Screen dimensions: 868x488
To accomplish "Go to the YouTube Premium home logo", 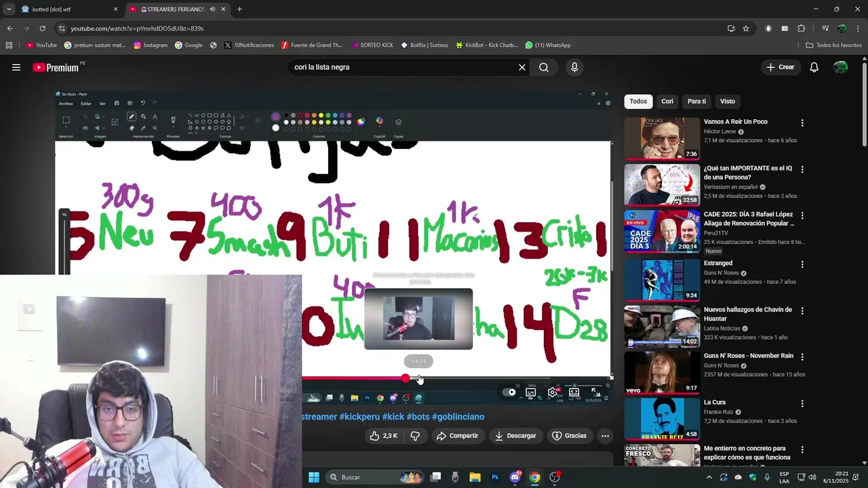I will [x=56, y=67].
